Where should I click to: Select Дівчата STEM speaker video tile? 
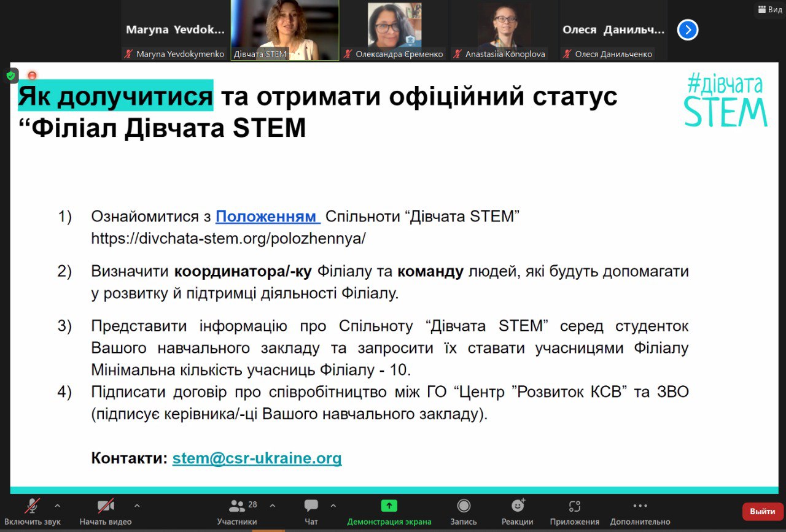pyautogui.click(x=285, y=30)
